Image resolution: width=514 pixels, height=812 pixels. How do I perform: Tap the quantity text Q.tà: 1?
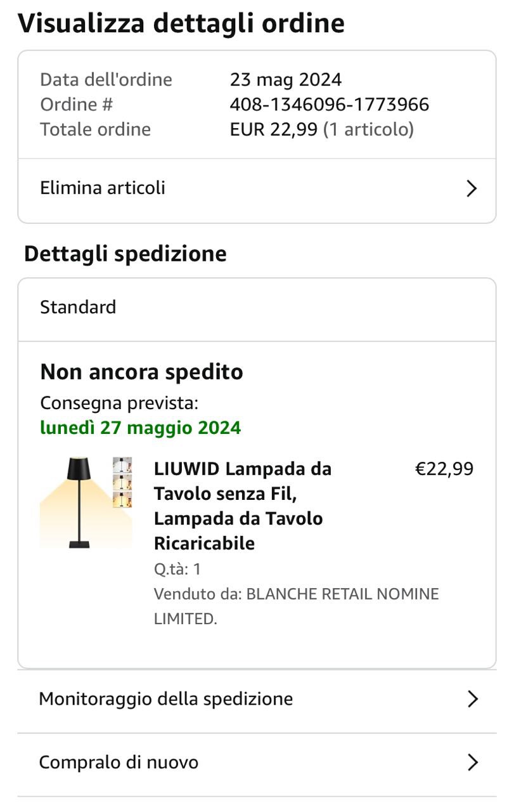click(177, 569)
